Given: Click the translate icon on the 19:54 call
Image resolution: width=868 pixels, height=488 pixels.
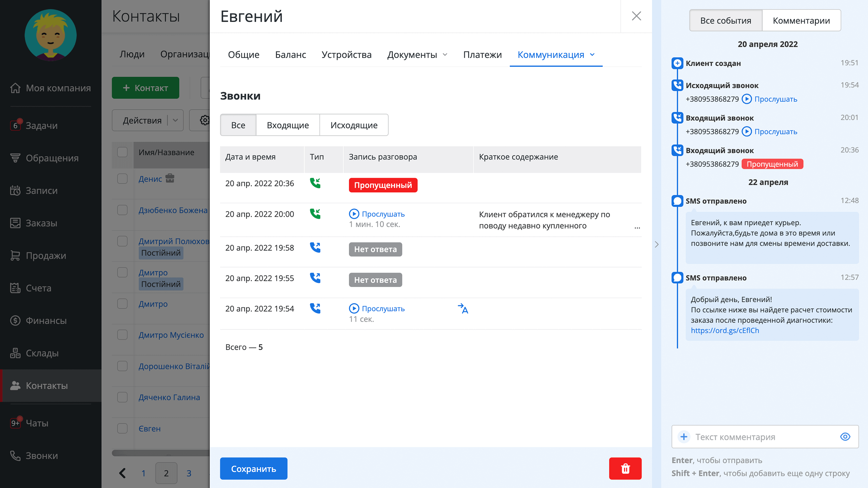Looking at the screenshot, I should coord(463,308).
